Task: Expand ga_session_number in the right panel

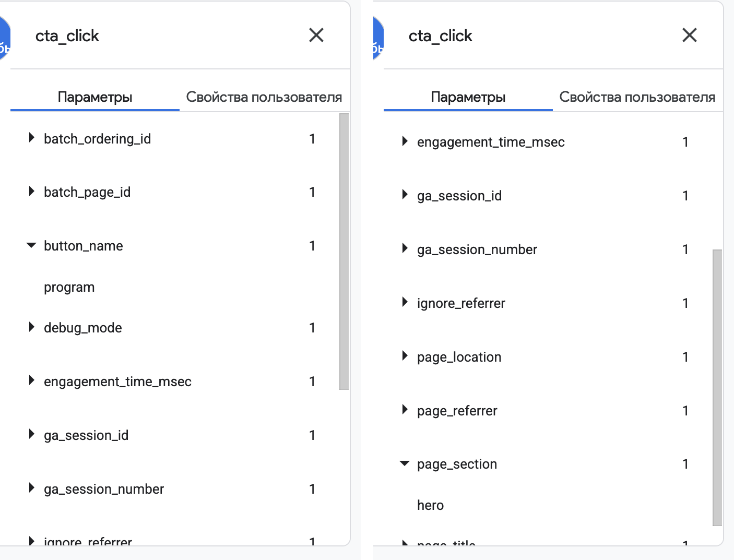Action: pos(405,249)
